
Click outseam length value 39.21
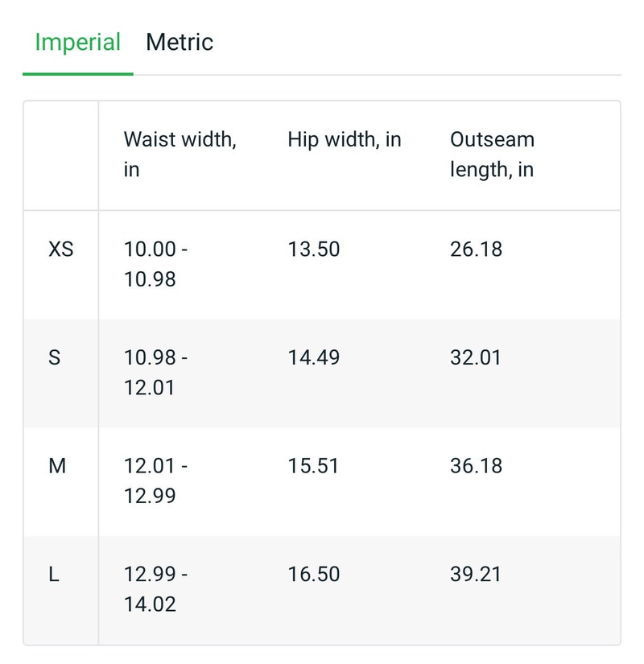click(x=476, y=574)
